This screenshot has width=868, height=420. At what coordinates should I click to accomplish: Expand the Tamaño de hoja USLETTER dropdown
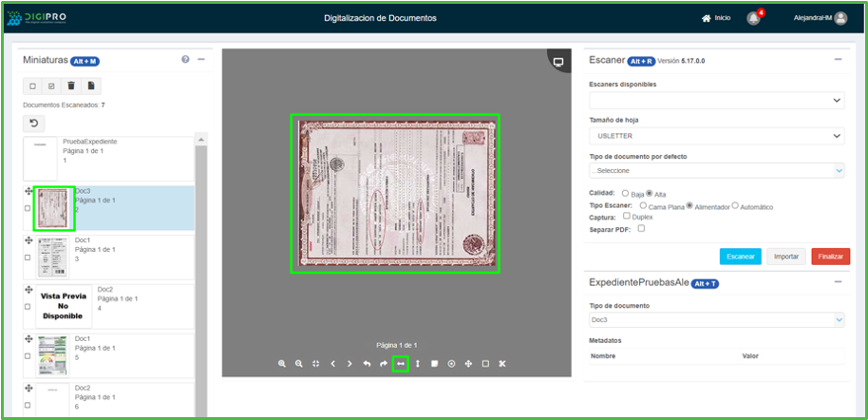[x=716, y=136]
